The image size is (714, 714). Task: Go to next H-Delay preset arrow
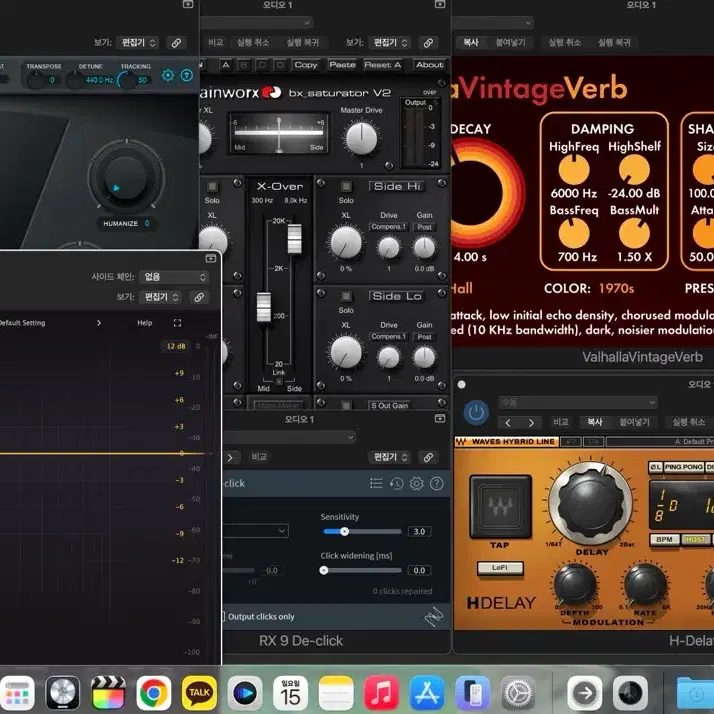[531, 423]
